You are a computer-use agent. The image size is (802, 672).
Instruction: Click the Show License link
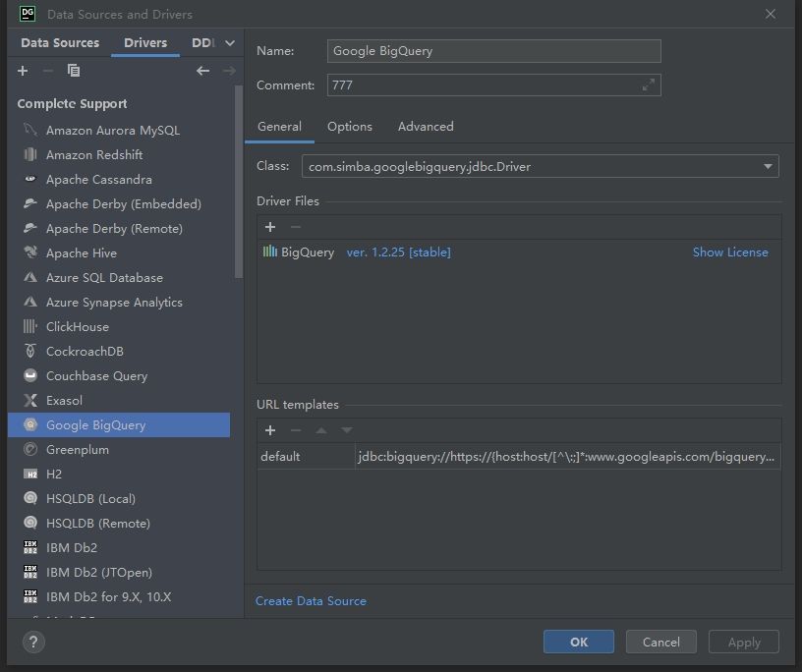730,252
